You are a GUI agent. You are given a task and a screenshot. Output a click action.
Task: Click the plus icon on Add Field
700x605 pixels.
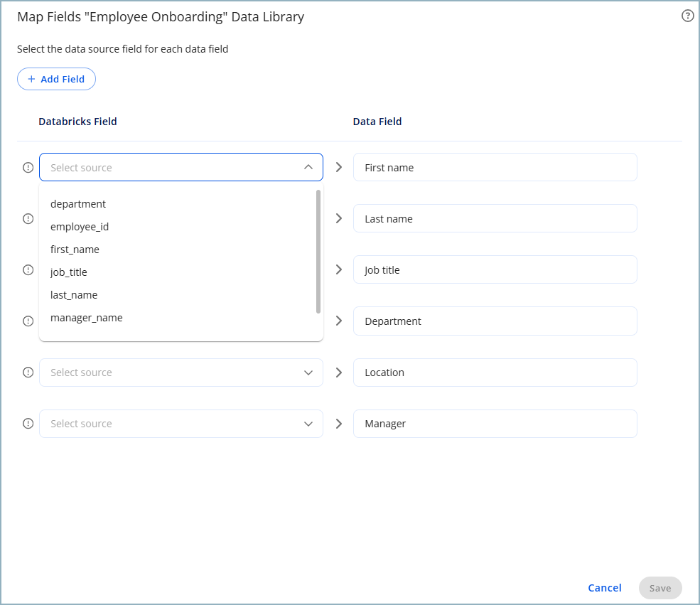pos(30,79)
